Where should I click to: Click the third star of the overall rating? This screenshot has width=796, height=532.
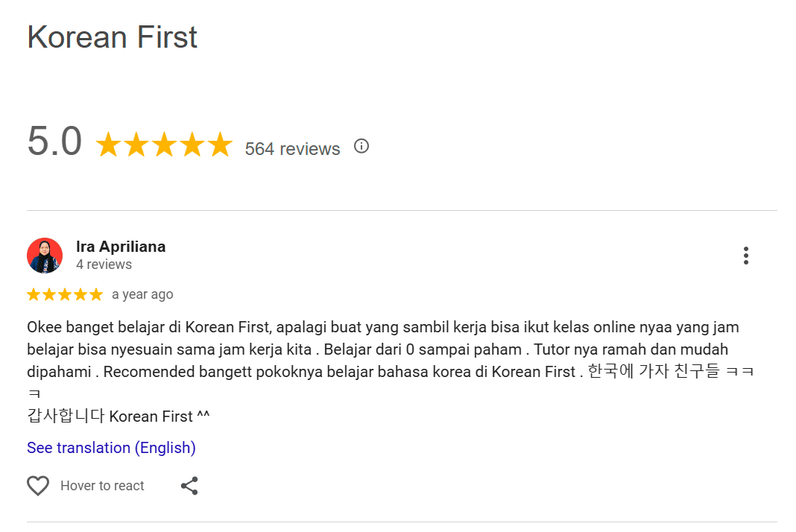[x=164, y=145]
